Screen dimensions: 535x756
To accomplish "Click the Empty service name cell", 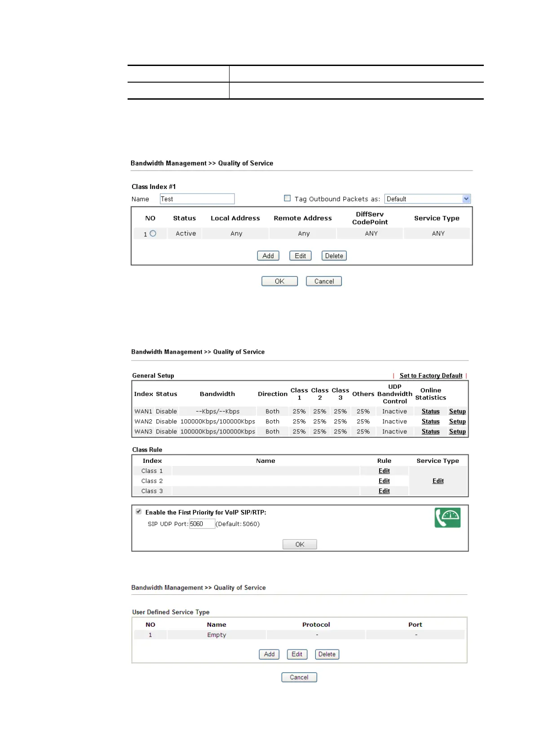I will click(x=217, y=635).
